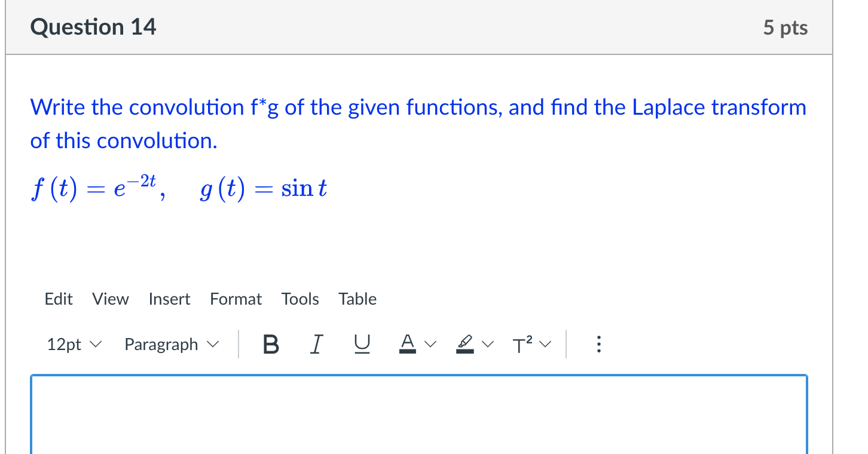Toggle bold formatting in the editor
The image size is (868, 454).
point(270,344)
